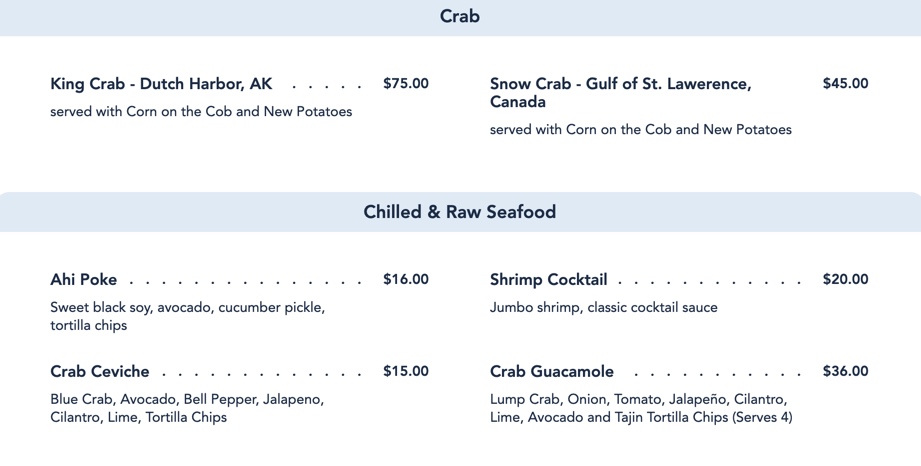Image resolution: width=921 pixels, height=466 pixels.
Task: Click the Crab Guacamole $36.00 price
Action: click(x=845, y=372)
